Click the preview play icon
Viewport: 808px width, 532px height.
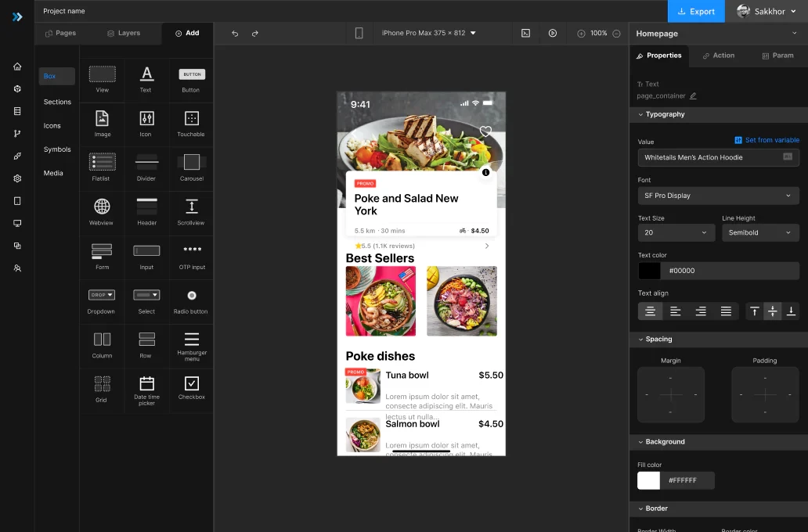(x=553, y=34)
